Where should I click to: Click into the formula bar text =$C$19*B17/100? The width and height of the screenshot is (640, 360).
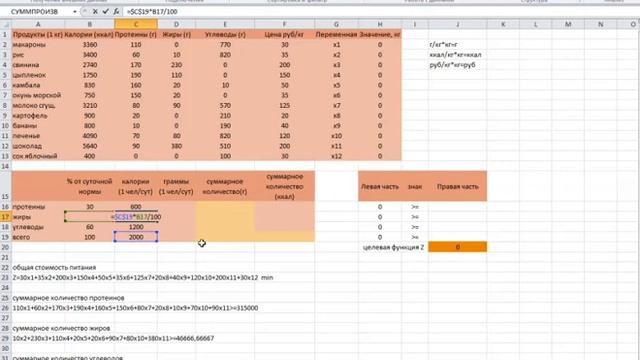[152, 12]
